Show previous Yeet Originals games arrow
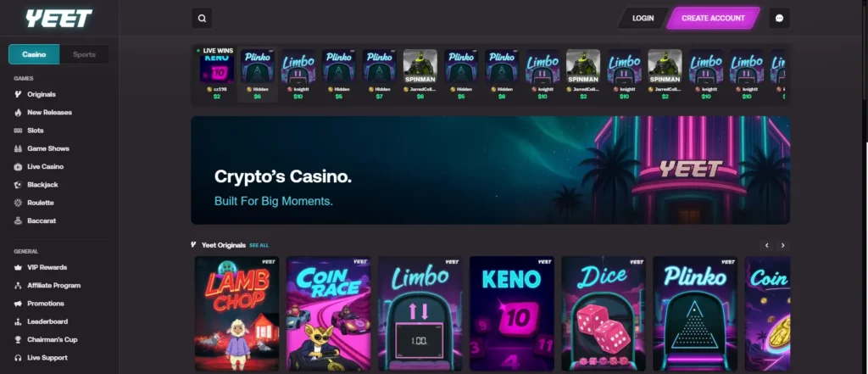 click(766, 245)
